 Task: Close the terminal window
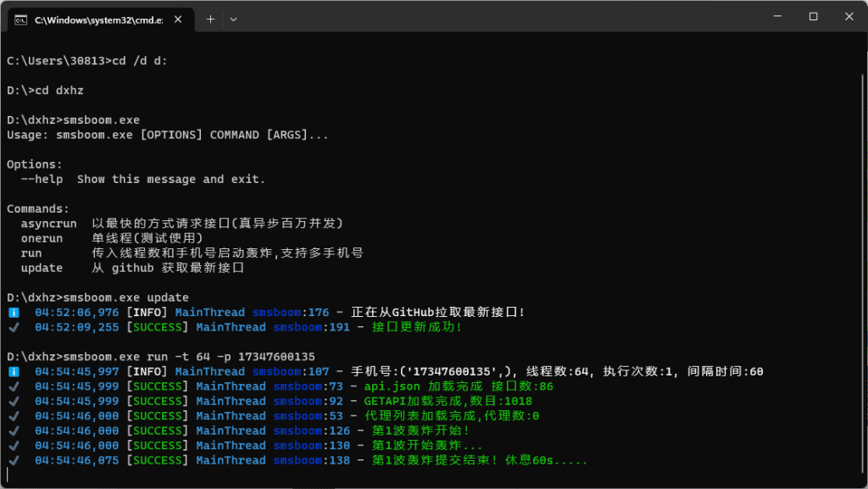click(849, 17)
